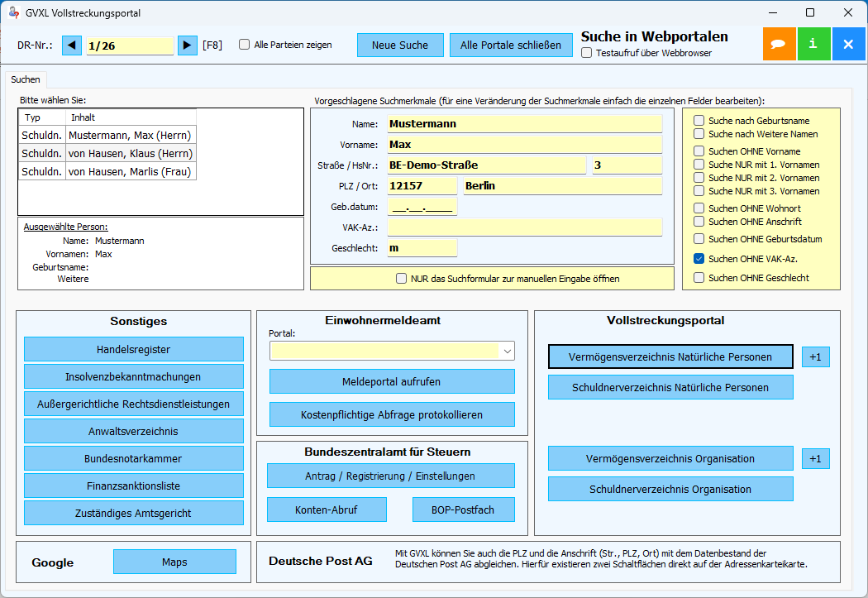
Task: Click Antrag / Registrierung / Einstellungen
Action: [x=390, y=476]
